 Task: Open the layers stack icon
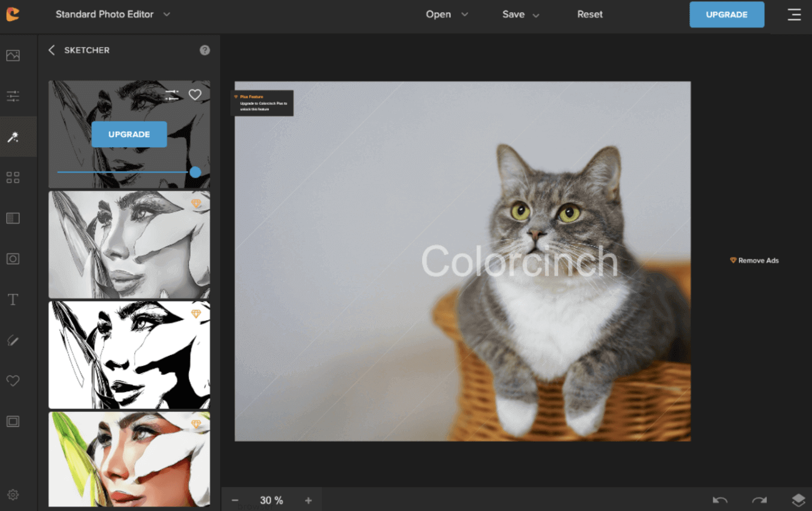pos(798,500)
